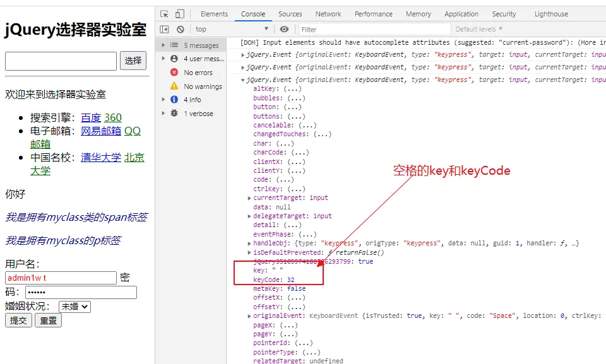Open the top JavaScript context dropdown

pos(231,29)
